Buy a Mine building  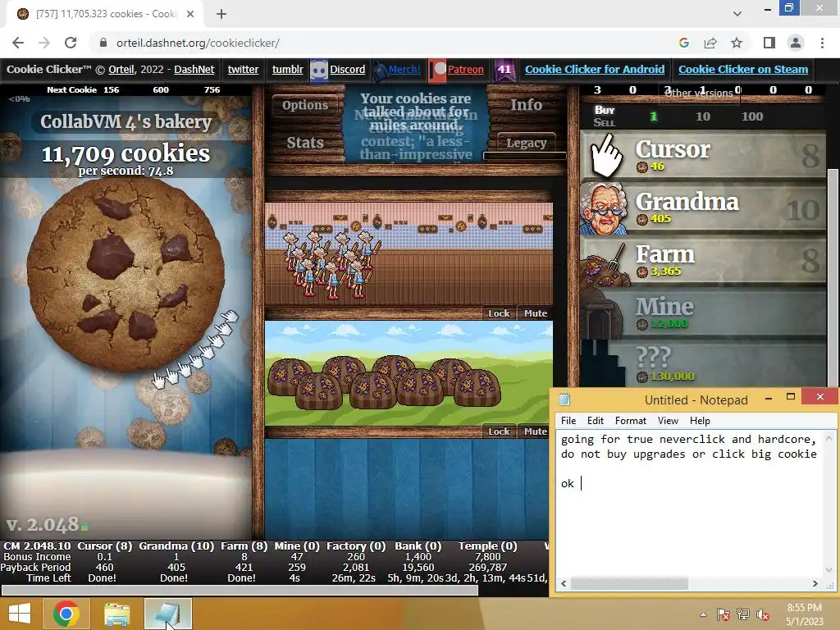(703, 313)
